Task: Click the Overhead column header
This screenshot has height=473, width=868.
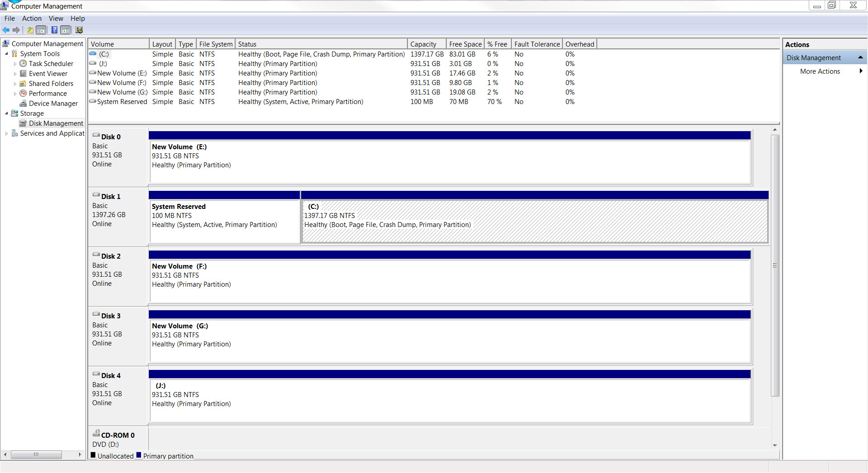Action: tap(580, 44)
